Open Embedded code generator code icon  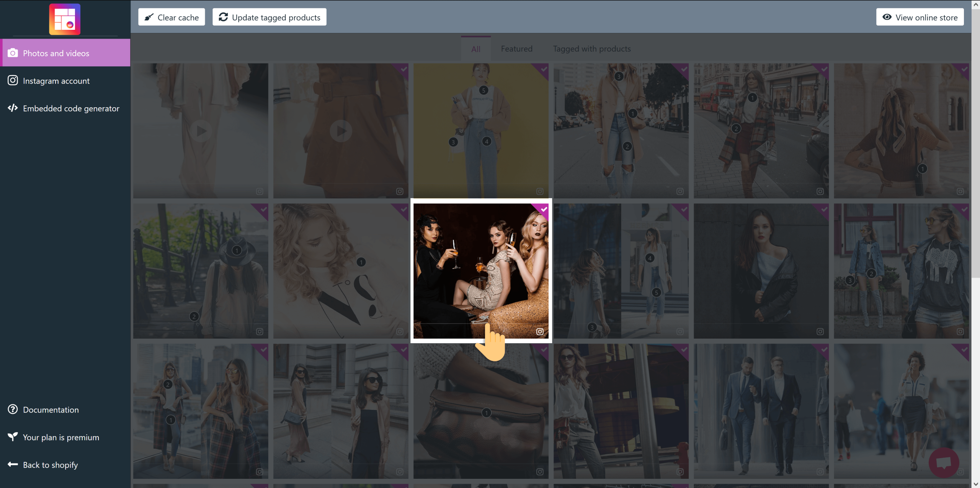[x=13, y=108]
